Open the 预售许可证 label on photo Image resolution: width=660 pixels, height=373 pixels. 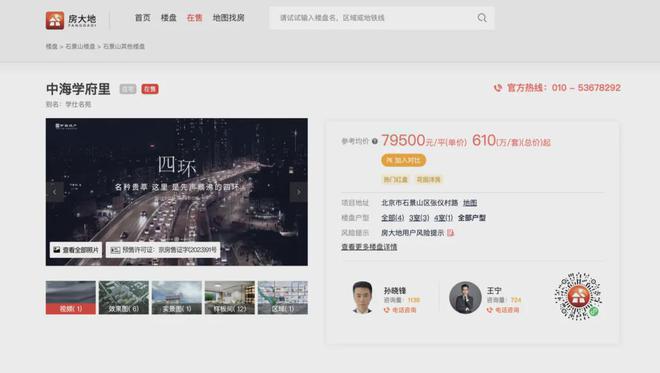coord(163,250)
